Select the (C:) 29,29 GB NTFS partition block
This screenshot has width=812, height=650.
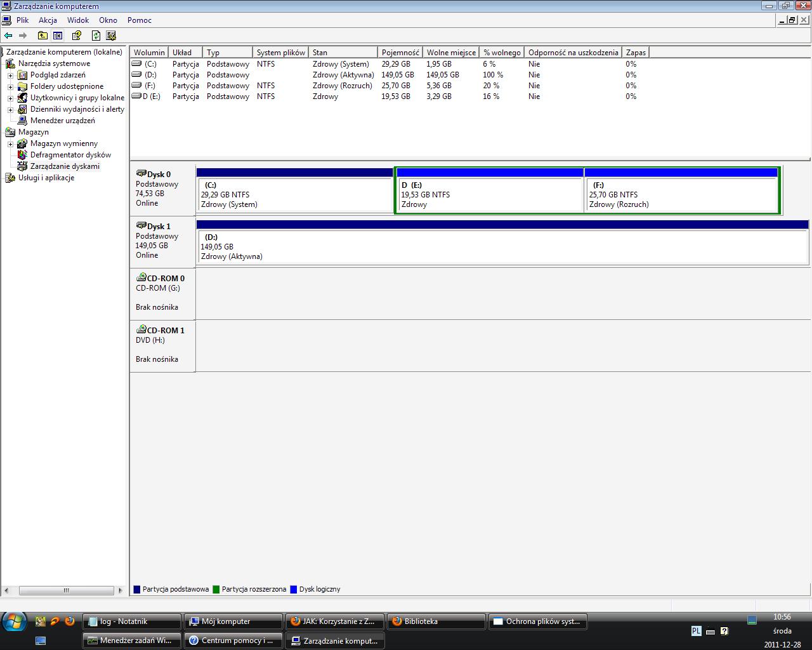295,190
